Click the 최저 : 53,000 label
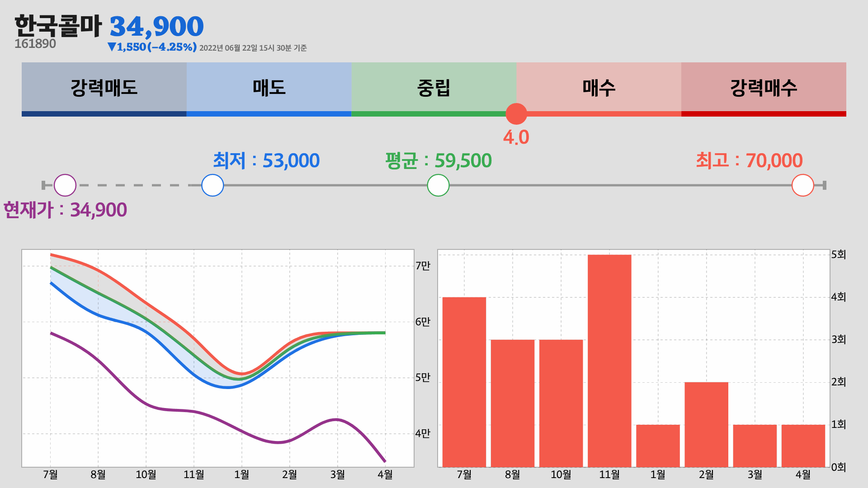868x488 pixels. point(266,160)
